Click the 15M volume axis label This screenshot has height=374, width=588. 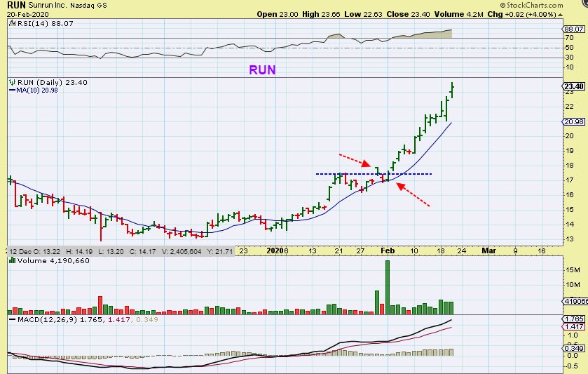(573, 270)
